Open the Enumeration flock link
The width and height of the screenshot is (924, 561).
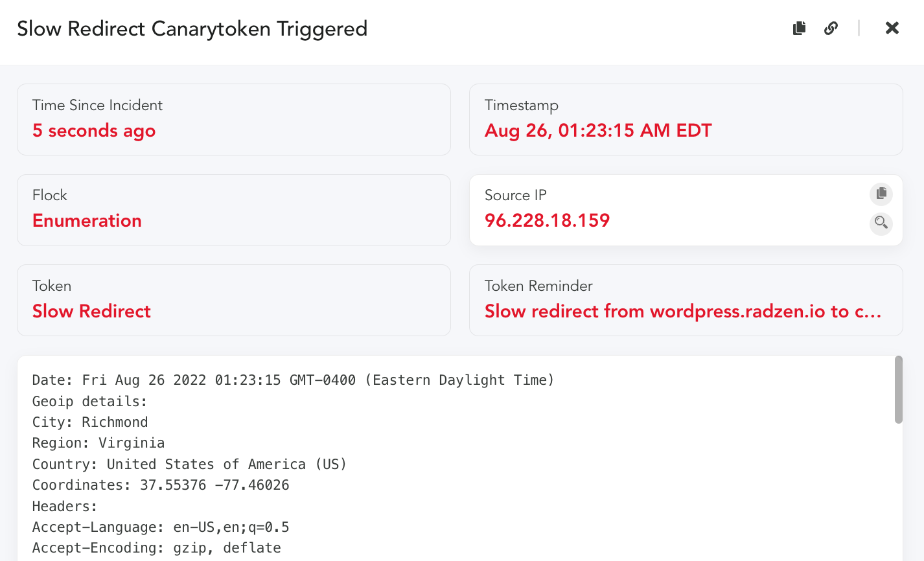point(87,221)
